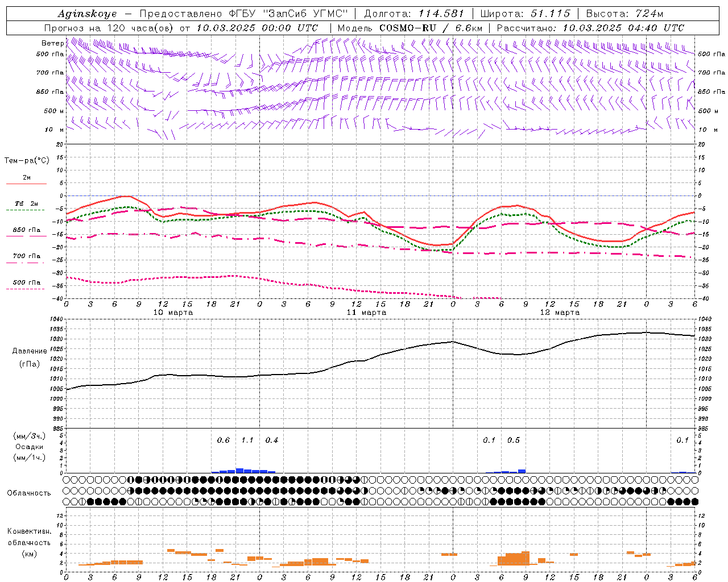Click the Осадки precipitation label
This screenshot has height=582, width=728.
coord(30,447)
